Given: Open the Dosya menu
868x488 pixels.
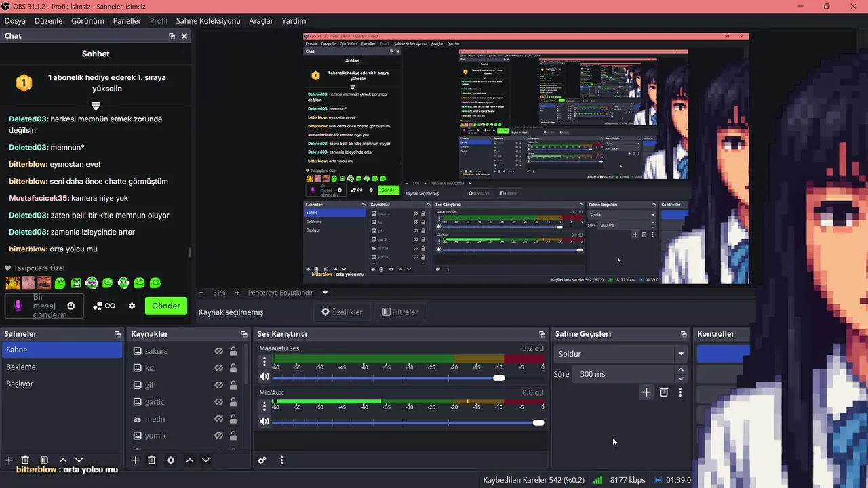Looking at the screenshot, I should tap(15, 21).
